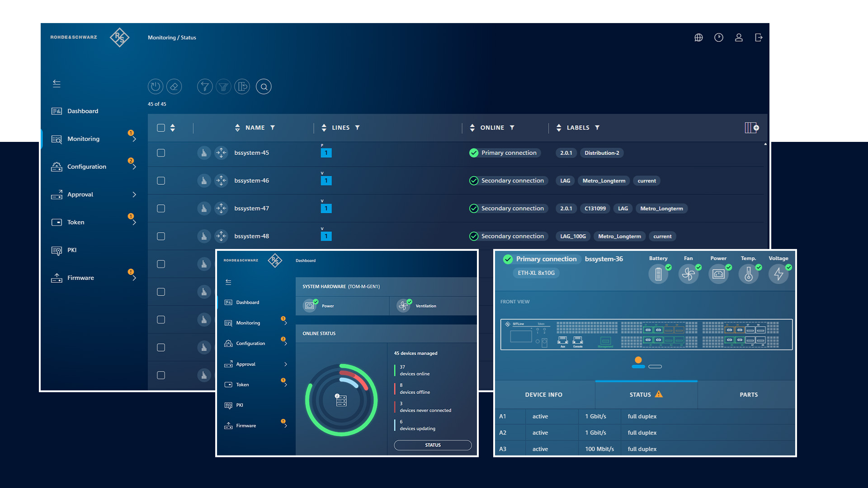Screen dimensions: 868x488
Task: Click the Distribution-2 label on bssystem-45
Action: [602, 153]
